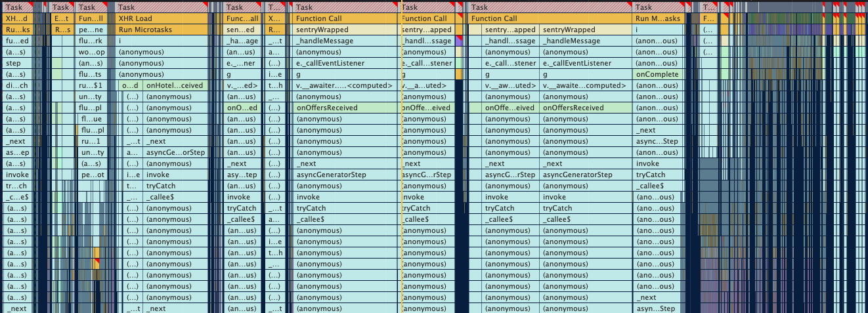868x313 pixels.
Task: Select the _ha...age block
Action: point(242,41)
